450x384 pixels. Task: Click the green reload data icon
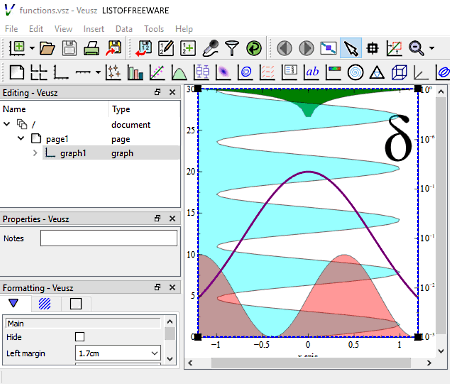pyautogui.click(x=254, y=48)
